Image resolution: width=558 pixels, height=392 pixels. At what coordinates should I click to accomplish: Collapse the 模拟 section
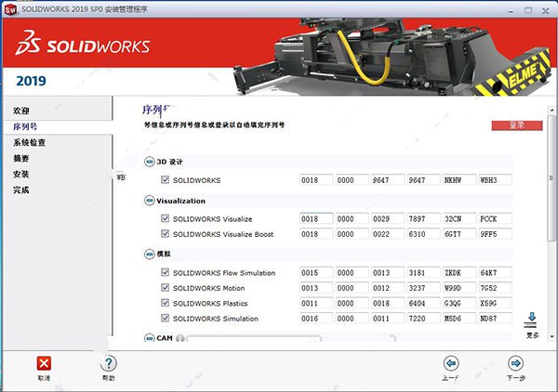[149, 255]
